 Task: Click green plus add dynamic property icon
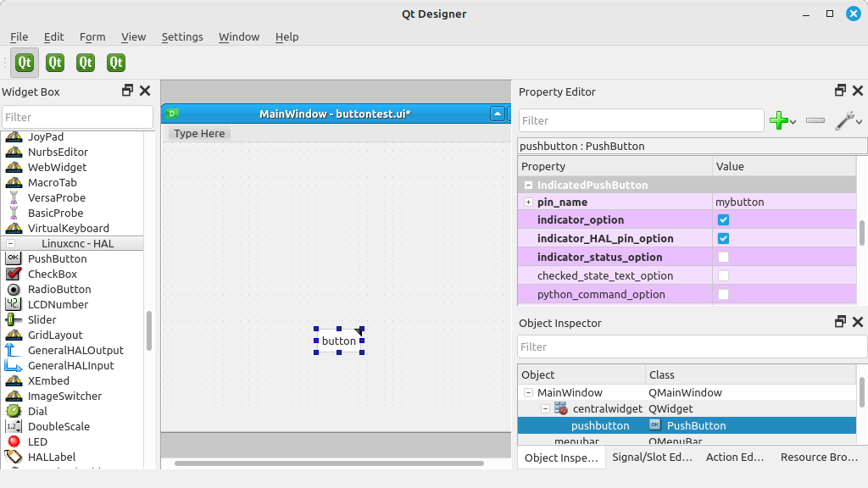click(779, 120)
